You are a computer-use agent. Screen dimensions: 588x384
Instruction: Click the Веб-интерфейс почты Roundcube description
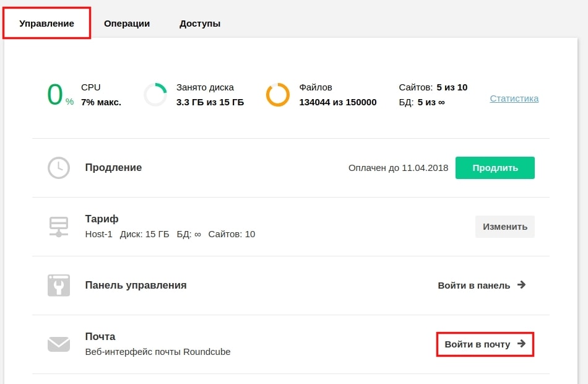pyautogui.click(x=158, y=352)
